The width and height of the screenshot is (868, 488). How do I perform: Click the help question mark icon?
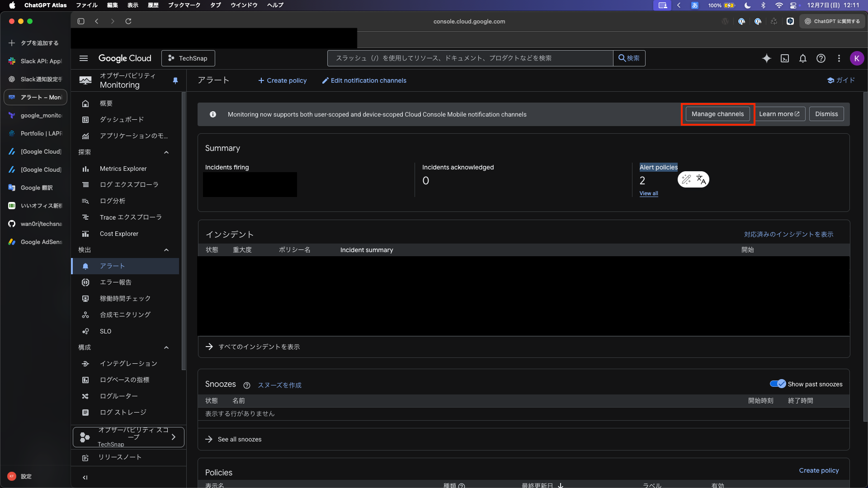click(821, 58)
